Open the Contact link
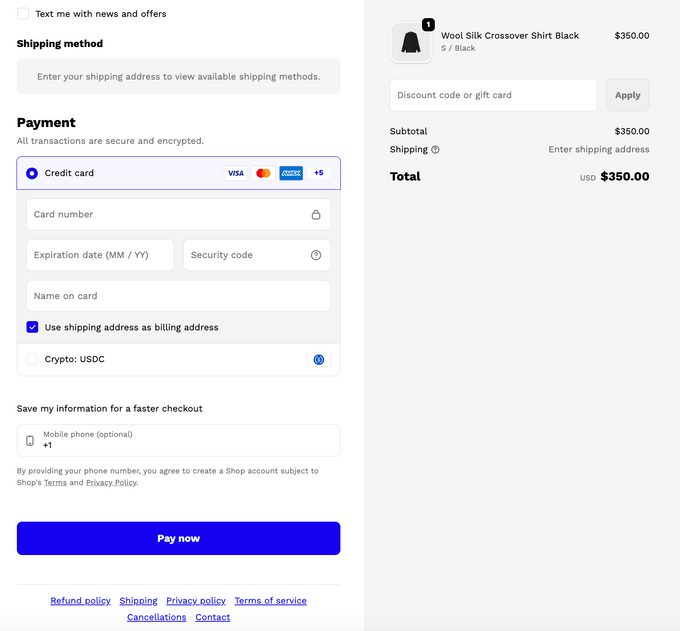680x631 pixels. click(x=212, y=617)
